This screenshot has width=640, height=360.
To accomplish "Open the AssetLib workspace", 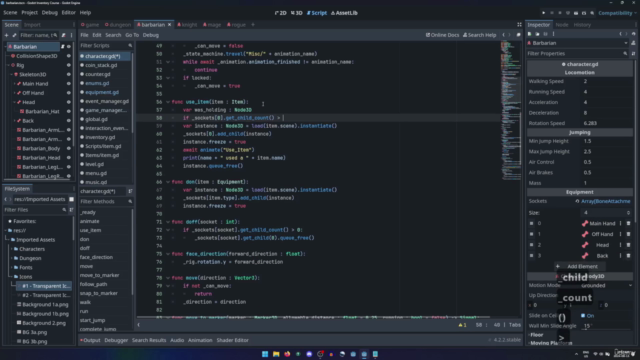I will (344, 13).
